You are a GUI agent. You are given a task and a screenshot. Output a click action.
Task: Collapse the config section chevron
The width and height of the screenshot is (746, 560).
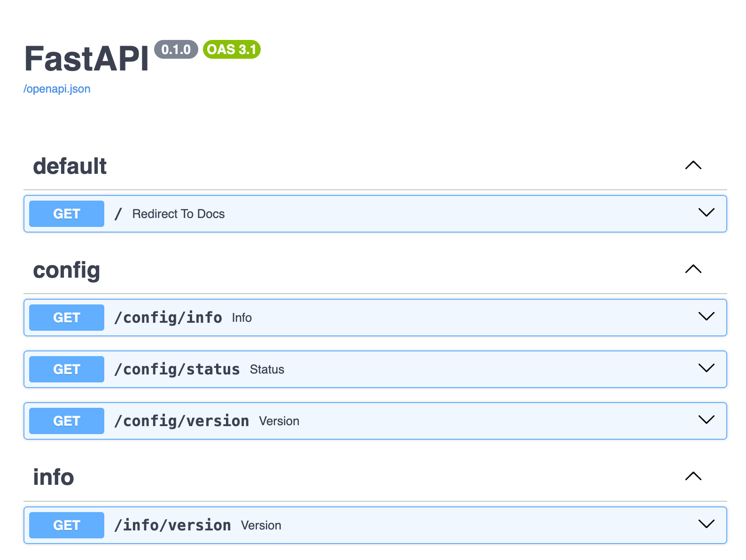coord(693,269)
